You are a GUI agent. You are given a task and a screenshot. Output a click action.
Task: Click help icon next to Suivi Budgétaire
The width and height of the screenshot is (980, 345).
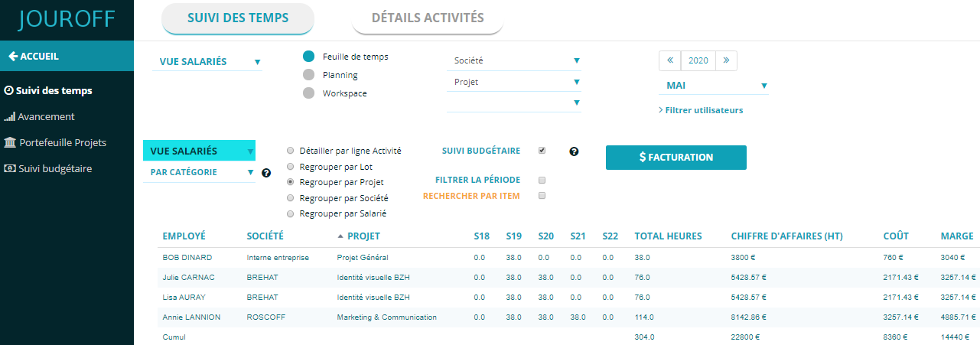pyautogui.click(x=574, y=151)
